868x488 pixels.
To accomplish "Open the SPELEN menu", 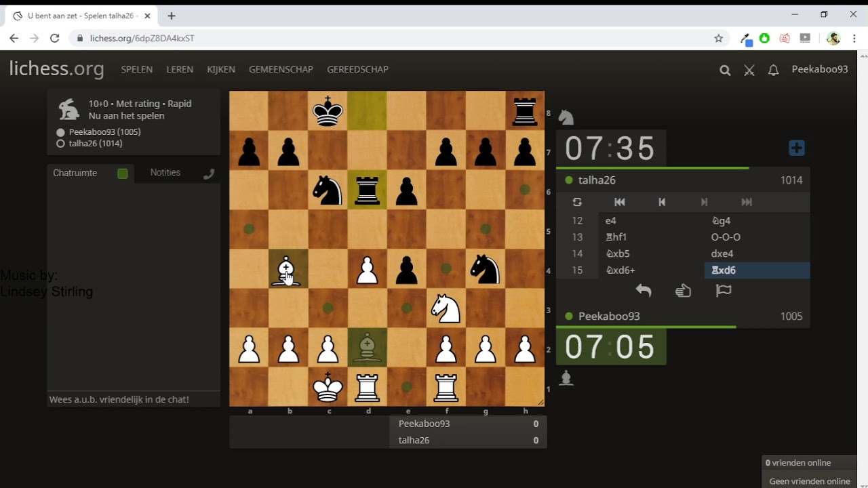I will [137, 69].
